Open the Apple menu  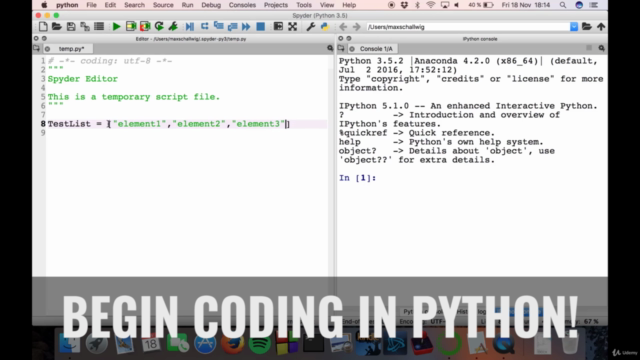point(44,5)
